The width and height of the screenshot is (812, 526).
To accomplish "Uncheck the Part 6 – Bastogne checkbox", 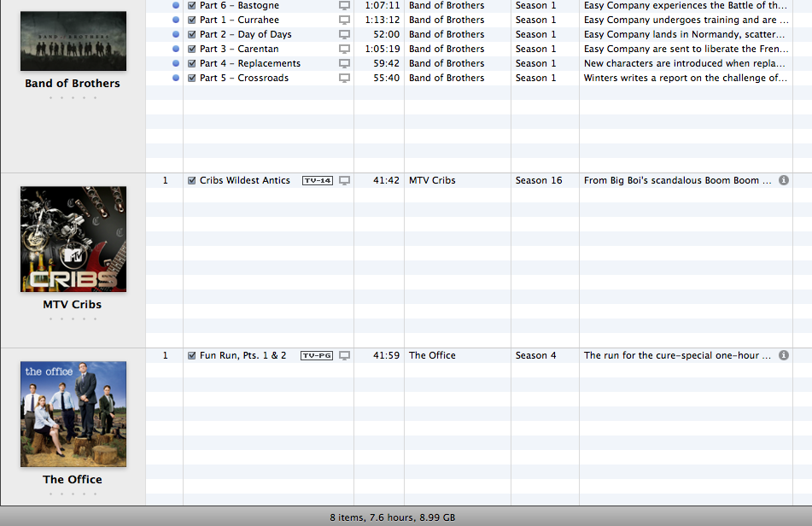I will click(x=191, y=5).
